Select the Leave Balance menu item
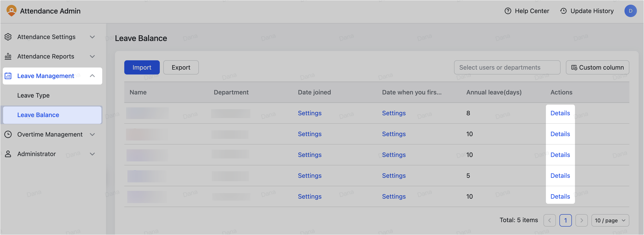The width and height of the screenshot is (644, 235). (x=52, y=115)
